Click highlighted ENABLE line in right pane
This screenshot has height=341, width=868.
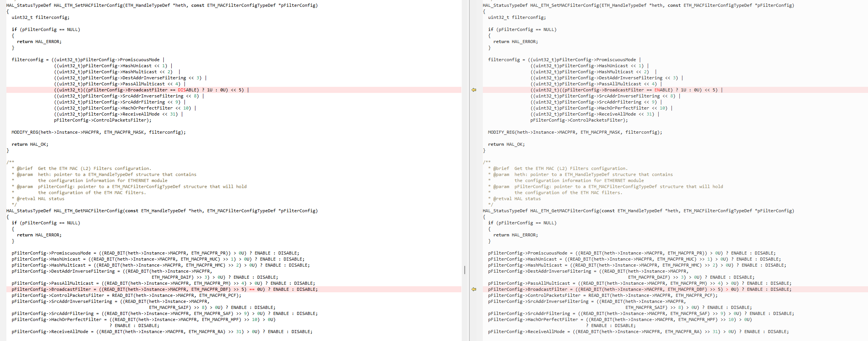click(626, 90)
